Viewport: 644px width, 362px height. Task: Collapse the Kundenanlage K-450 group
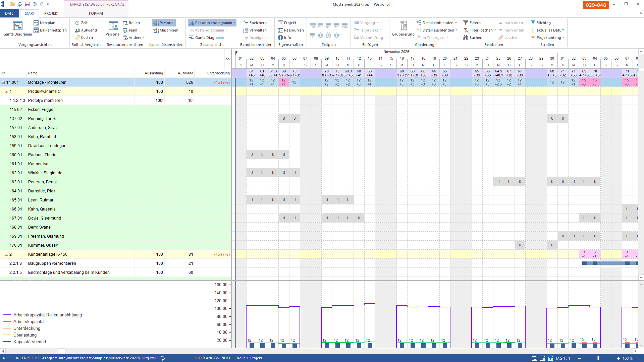[x=6, y=254]
